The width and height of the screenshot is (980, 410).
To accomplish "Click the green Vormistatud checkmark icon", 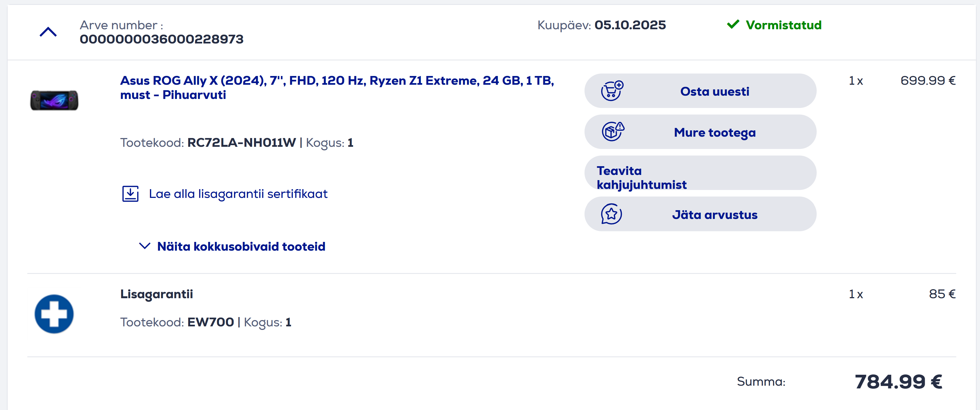I will (733, 25).
